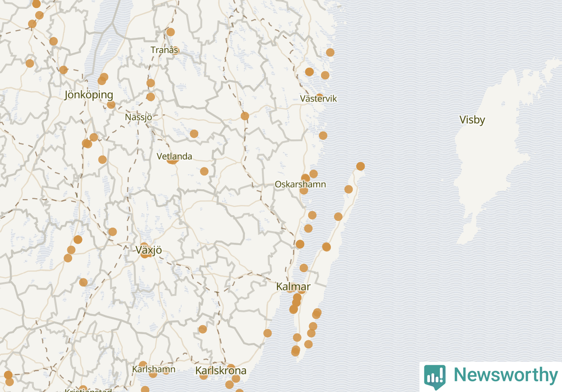Click the Kalmar city label
The width and height of the screenshot is (562, 392).
[293, 286]
